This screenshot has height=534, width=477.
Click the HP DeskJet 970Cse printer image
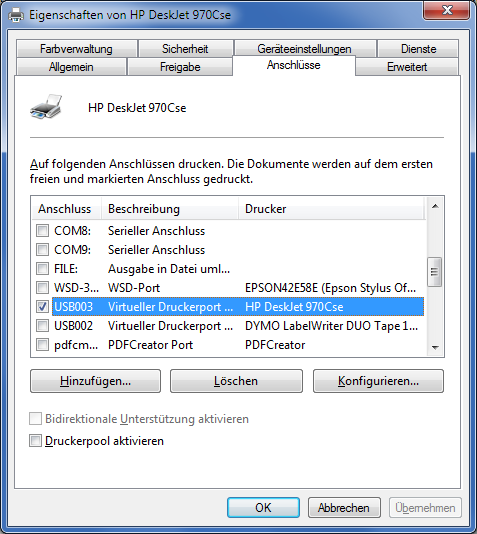point(46,107)
